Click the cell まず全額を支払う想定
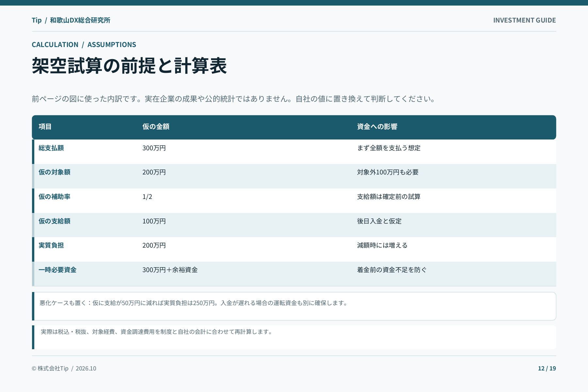The image size is (588, 392). pos(389,148)
